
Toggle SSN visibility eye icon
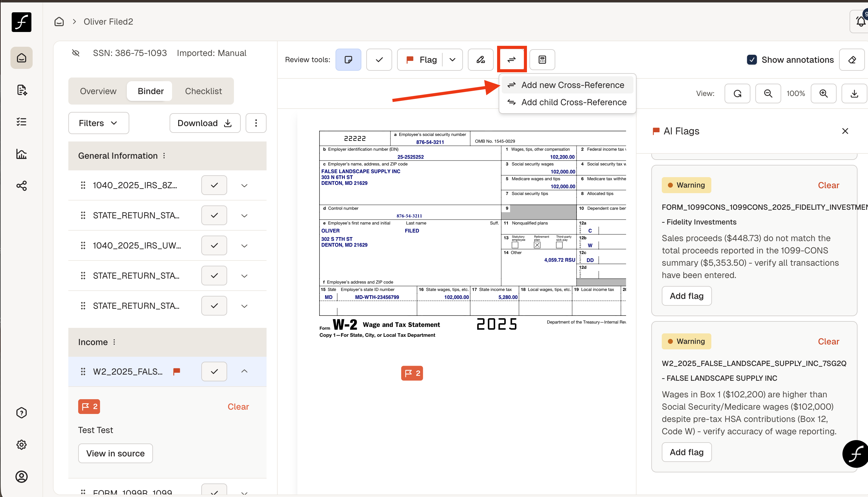coord(76,53)
